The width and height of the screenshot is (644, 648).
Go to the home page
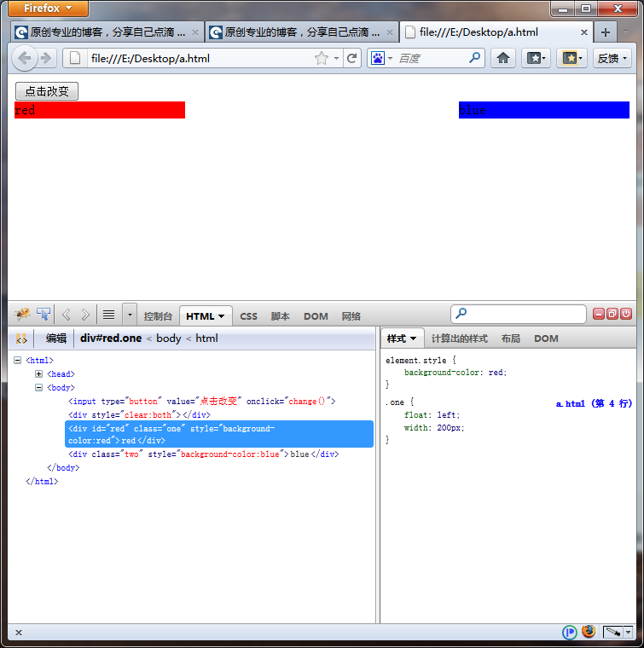pos(502,58)
